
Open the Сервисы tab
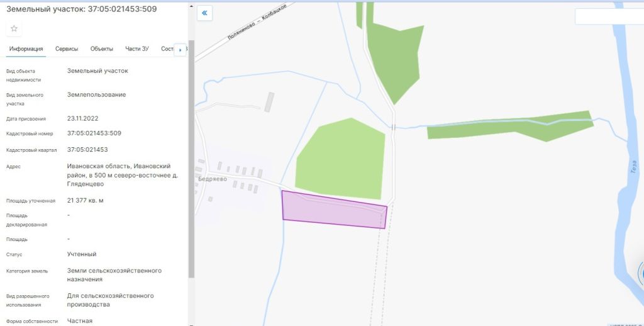tap(67, 49)
